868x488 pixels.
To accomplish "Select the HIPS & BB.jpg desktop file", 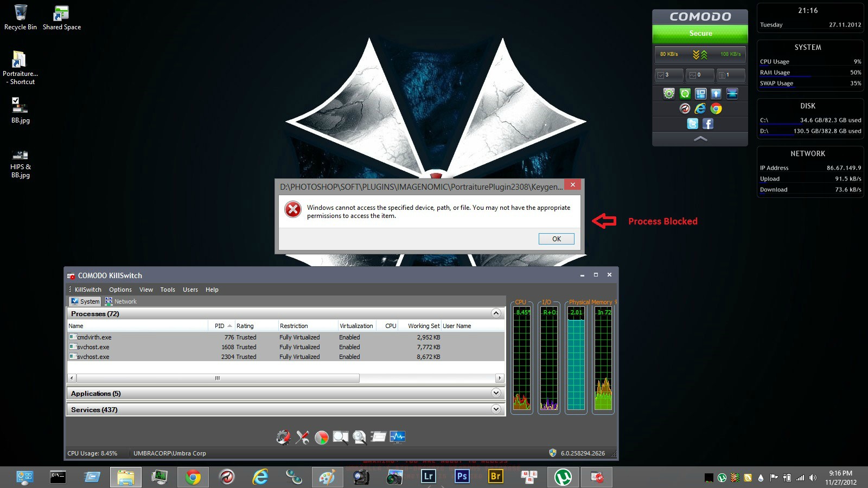I will [21, 164].
